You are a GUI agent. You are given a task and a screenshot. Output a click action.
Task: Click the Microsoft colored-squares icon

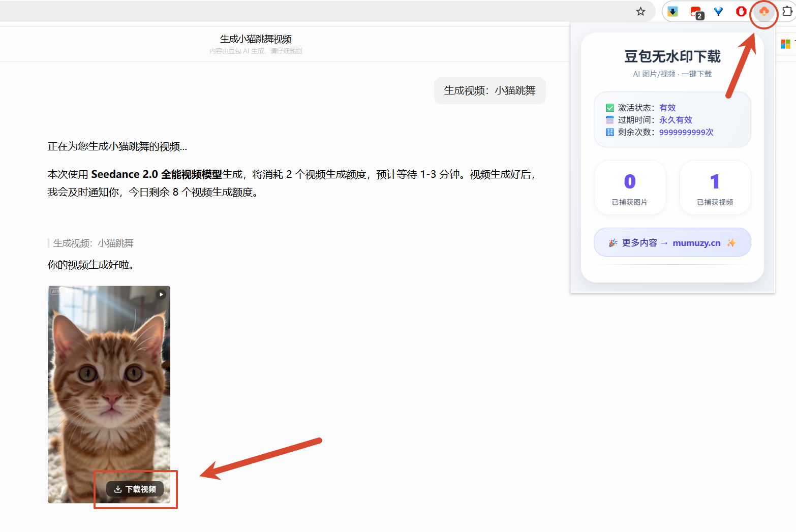click(786, 44)
